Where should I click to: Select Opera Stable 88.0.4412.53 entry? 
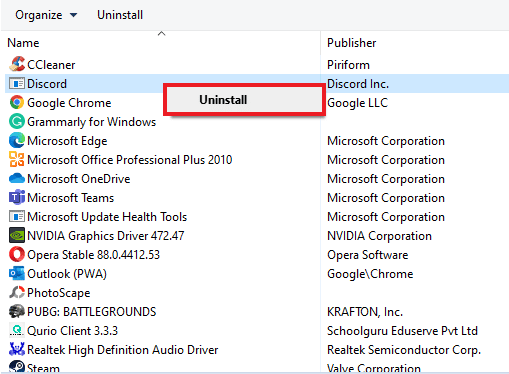93,255
